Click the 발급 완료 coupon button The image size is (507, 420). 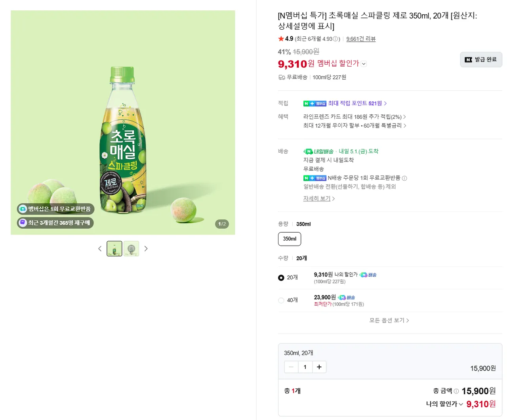tap(481, 59)
